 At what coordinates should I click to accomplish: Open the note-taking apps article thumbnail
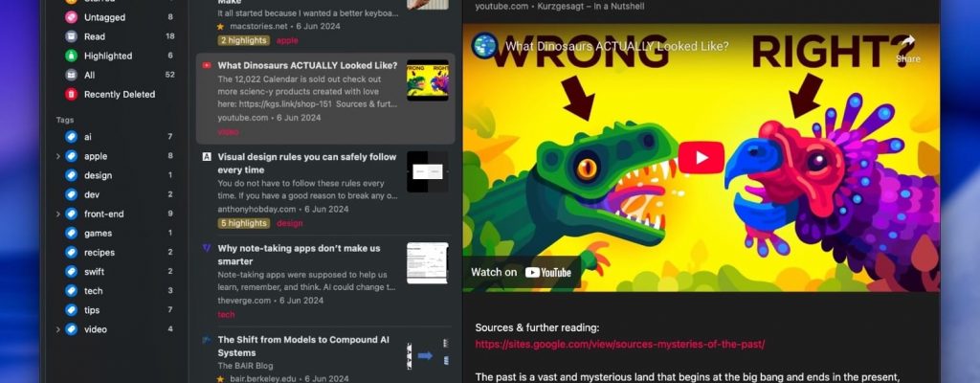tap(427, 262)
